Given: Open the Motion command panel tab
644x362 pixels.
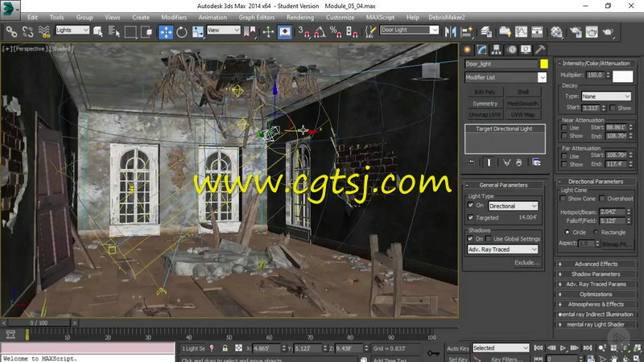Looking at the screenshot, I should pyautogui.click(x=511, y=50).
